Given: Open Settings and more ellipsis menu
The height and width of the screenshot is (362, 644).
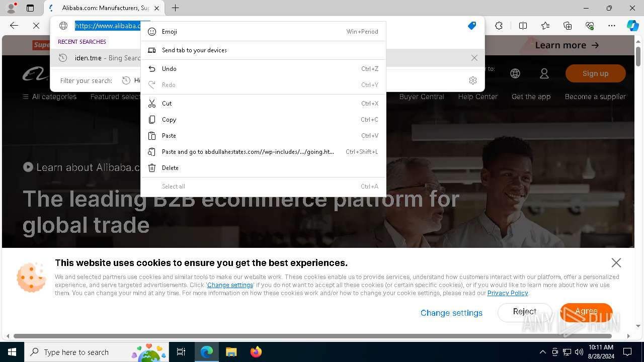Looking at the screenshot, I should 612,26.
